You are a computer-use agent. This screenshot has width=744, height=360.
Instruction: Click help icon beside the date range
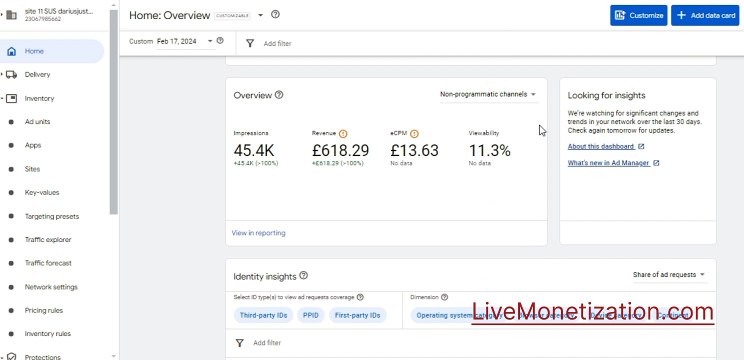click(x=220, y=41)
